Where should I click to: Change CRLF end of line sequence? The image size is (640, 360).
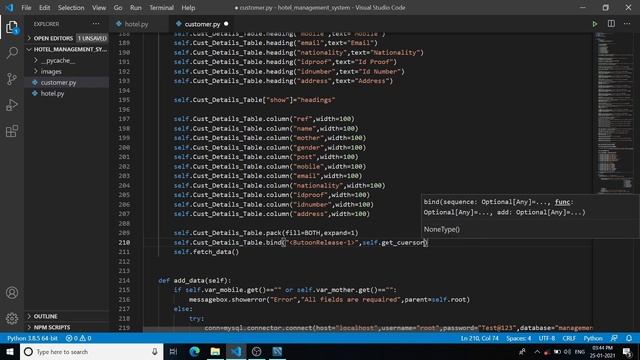click(x=569, y=338)
